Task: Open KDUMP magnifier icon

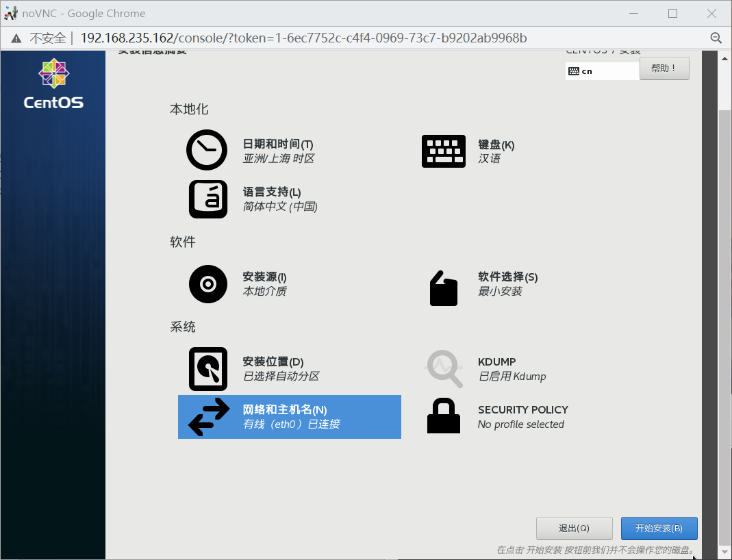Action: click(444, 369)
